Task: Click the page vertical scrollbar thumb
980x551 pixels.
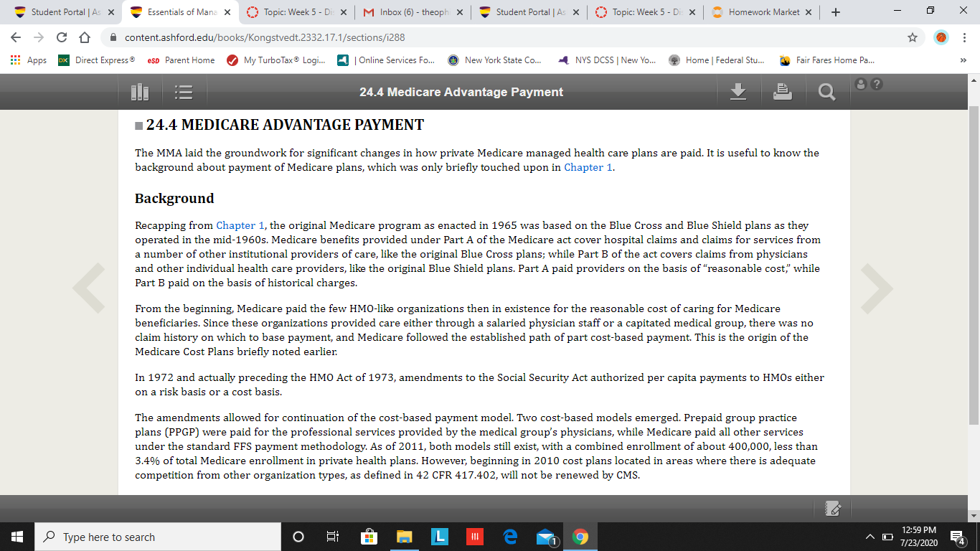Action: pos(974,265)
